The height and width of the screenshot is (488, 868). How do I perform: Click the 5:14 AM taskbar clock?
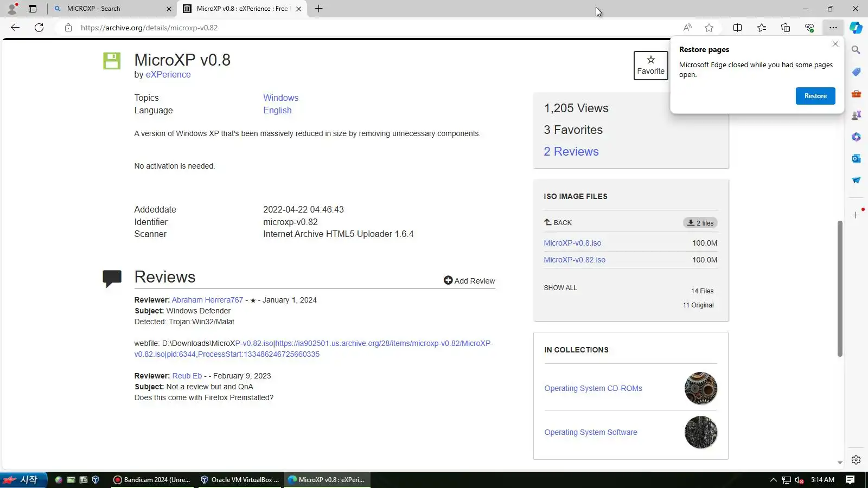click(x=822, y=480)
